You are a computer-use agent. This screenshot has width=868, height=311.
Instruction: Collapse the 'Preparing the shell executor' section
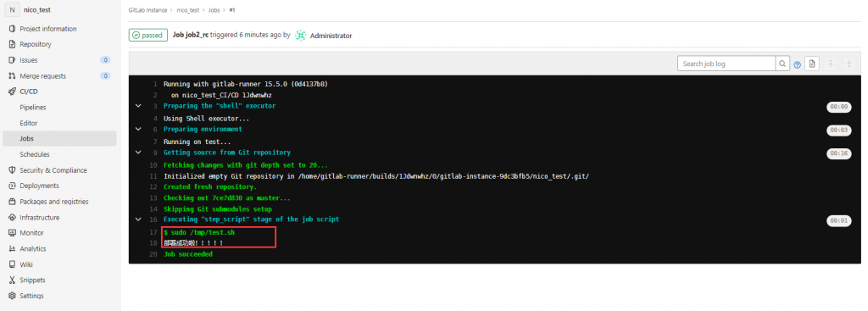tap(138, 106)
